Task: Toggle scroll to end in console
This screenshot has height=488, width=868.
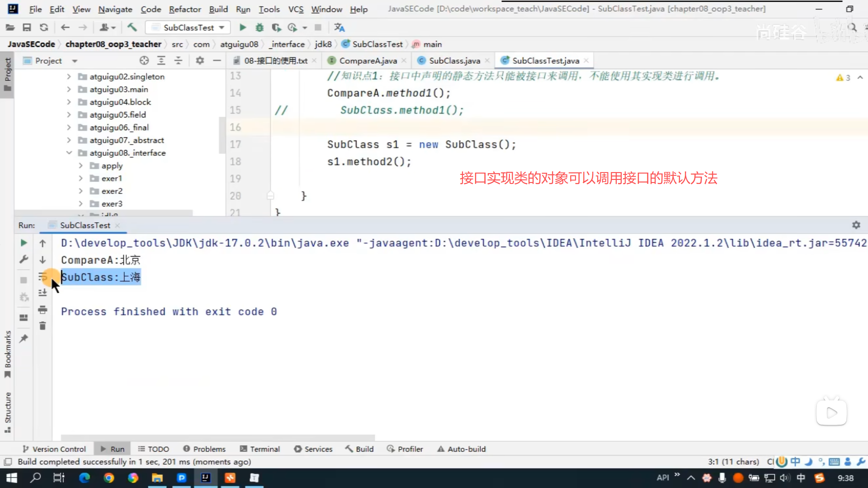Action: [42, 293]
